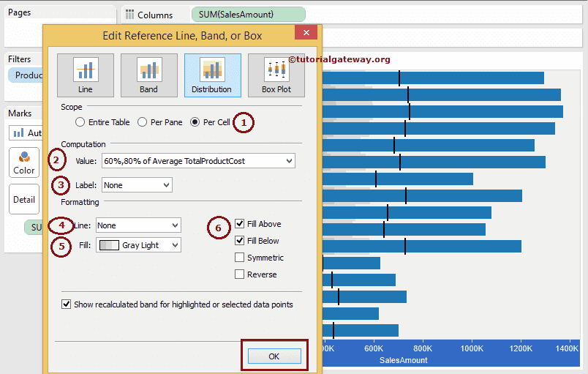This screenshot has width=588, height=374.
Task: Click the Pages shelf label
Action: click(20, 12)
